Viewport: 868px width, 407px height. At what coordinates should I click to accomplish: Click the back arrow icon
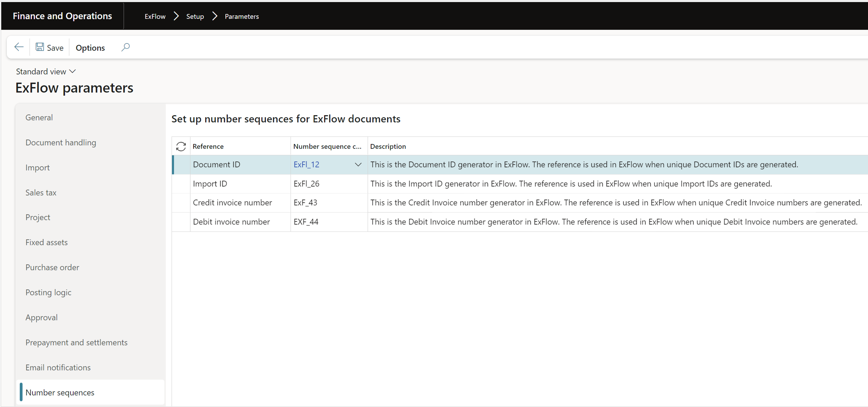pyautogui.click(x=19, y=47)
